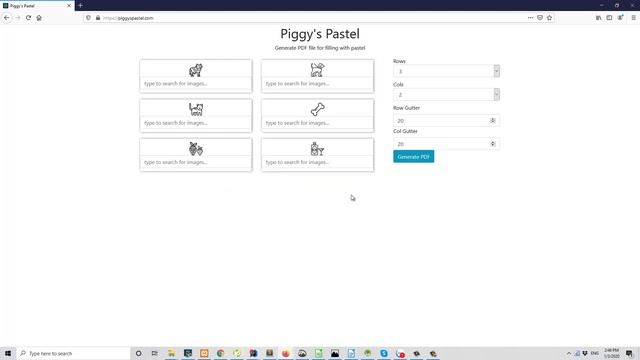The image size is (640, 360).
Task: Open the Windows notification center
Action: pos(630,353)
